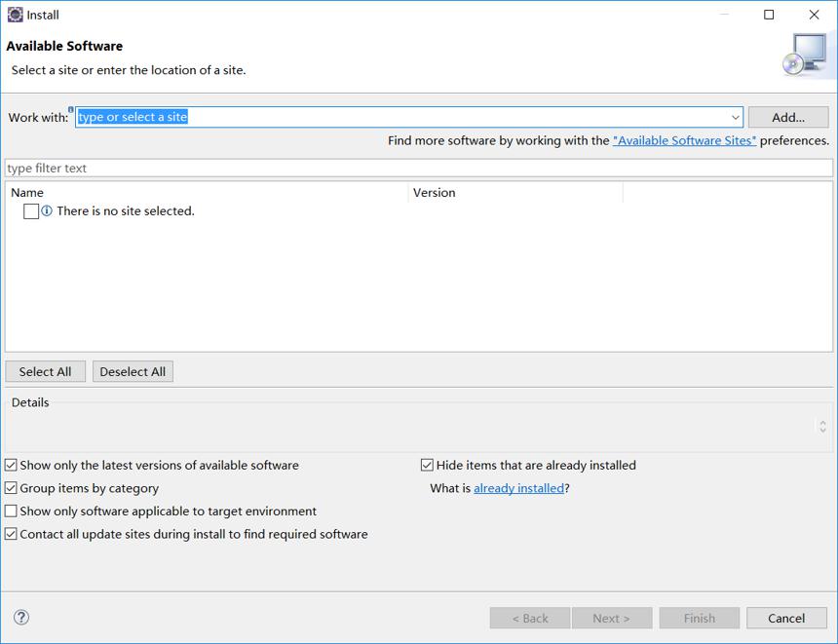Toggle Contact all update sites during install
The width and height of the screenshot is (838, 644).
(11, 534)
